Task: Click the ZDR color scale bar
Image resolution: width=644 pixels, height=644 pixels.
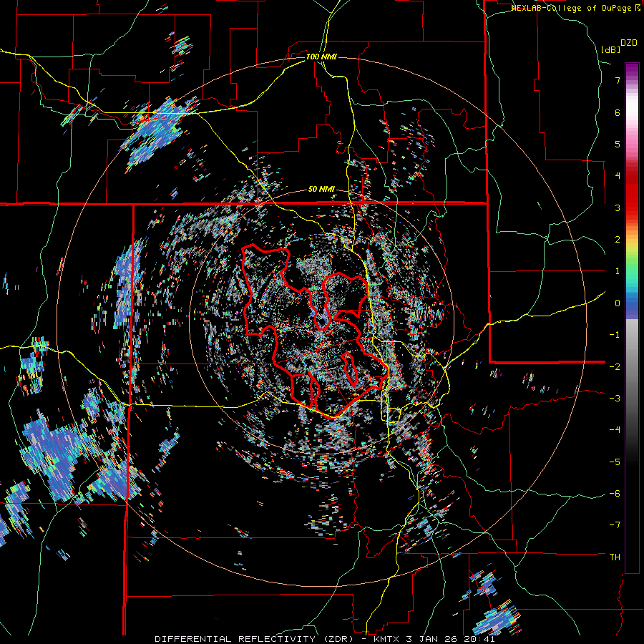Action: click(632, 318)
